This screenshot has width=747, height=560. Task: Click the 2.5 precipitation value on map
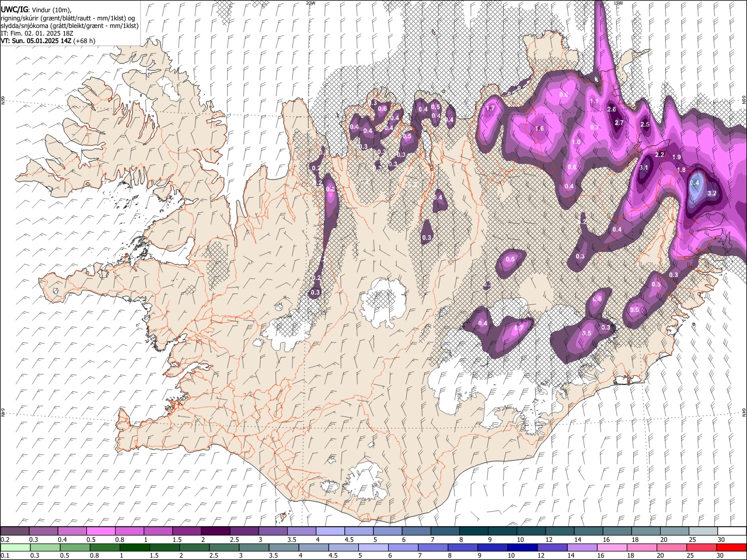(645, 124)
